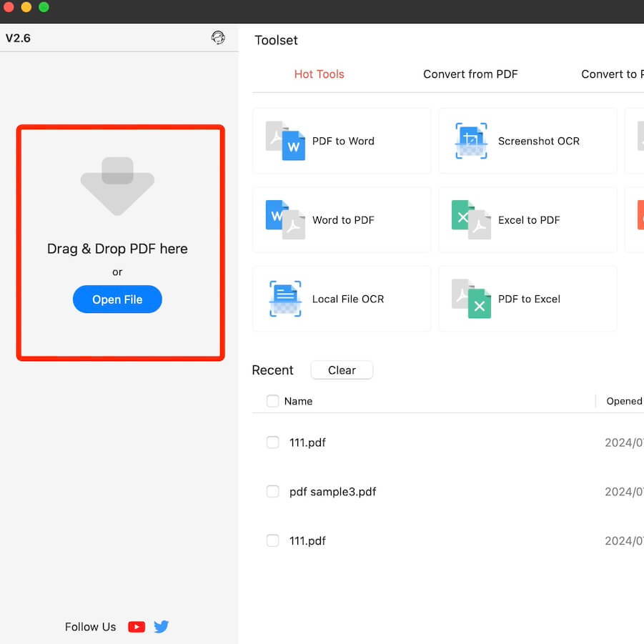Check the last 111.pdf checkbox
Viewport: 644px width, 644px height.
[x=273, y=540]
